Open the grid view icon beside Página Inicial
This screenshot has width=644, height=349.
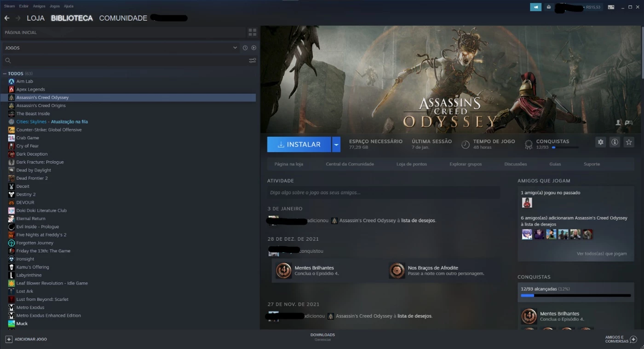pyautogui.click(x=252, y=32)
